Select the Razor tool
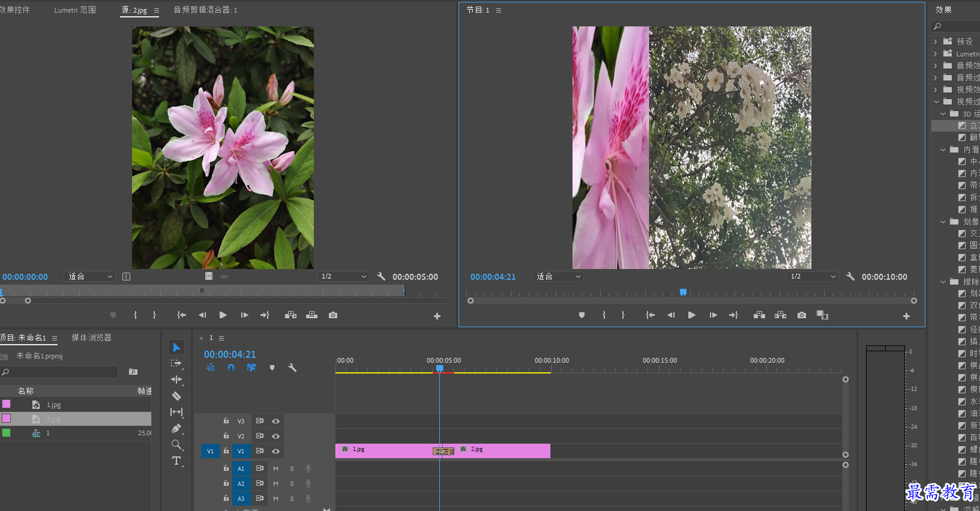The width and height of the screenshot is (980, 511). (x=176, y=396)
